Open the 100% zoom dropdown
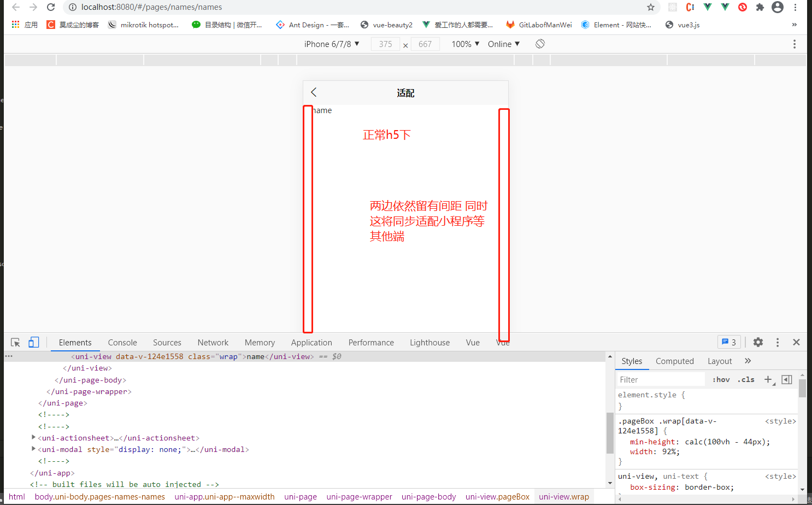 coord(466,44)
